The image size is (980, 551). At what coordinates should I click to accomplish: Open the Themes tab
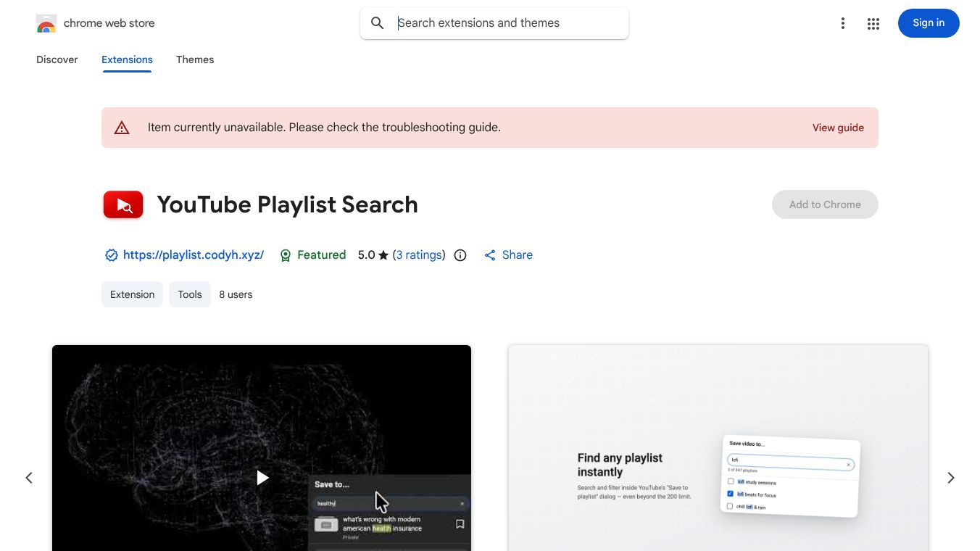click(195, 59)
